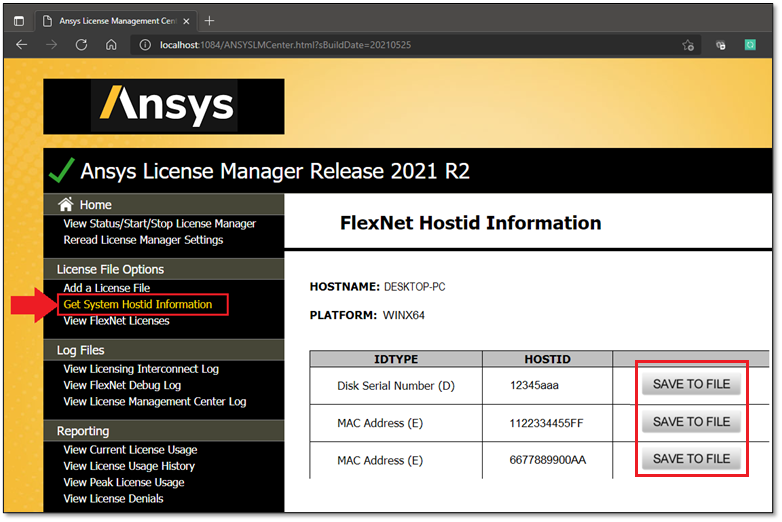Screen dimensions: 782x522
Task: Click the browser back arrow
Action: pos(21,45)
